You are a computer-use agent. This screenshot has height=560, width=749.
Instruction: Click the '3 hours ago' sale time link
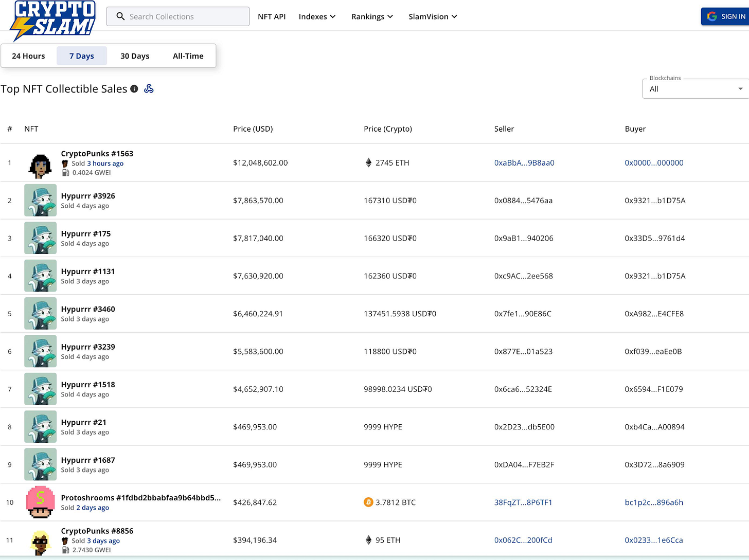pos(105,164)
